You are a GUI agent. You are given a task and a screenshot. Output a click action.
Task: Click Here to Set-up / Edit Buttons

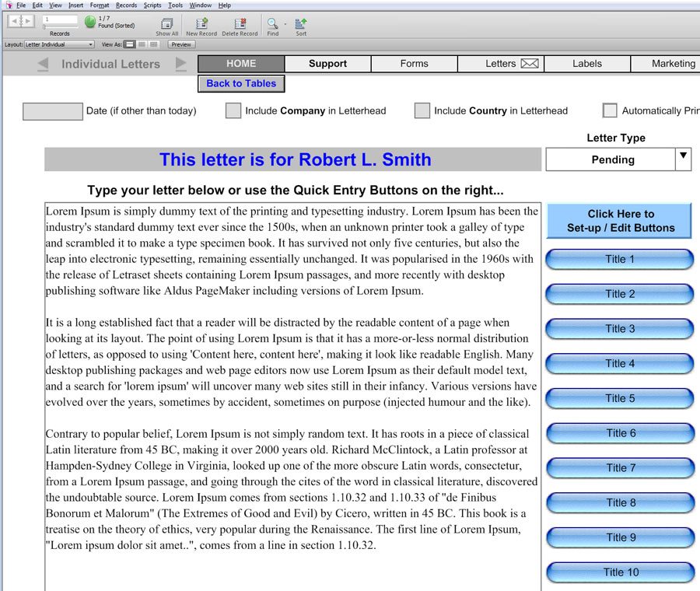pos(619,221)
